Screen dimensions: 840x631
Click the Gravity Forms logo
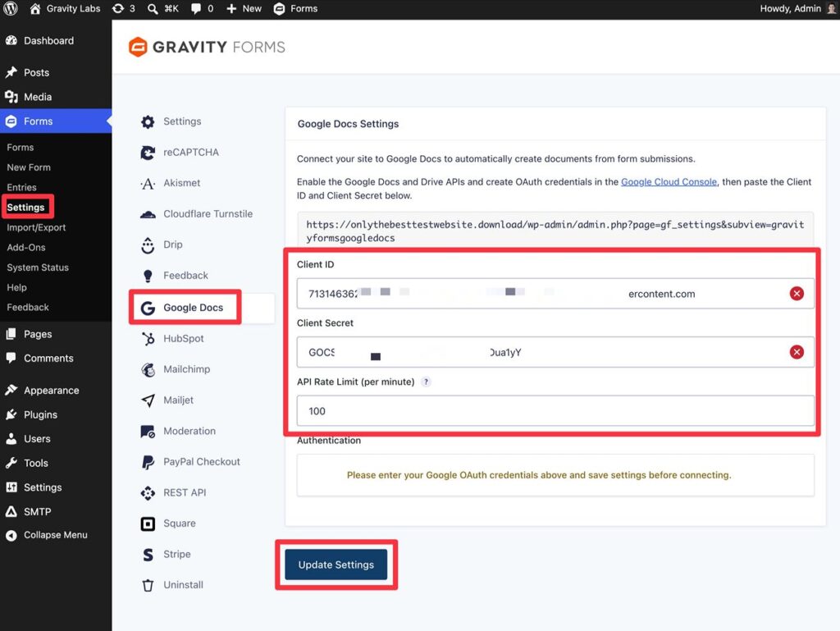click(x=207, y=47)
